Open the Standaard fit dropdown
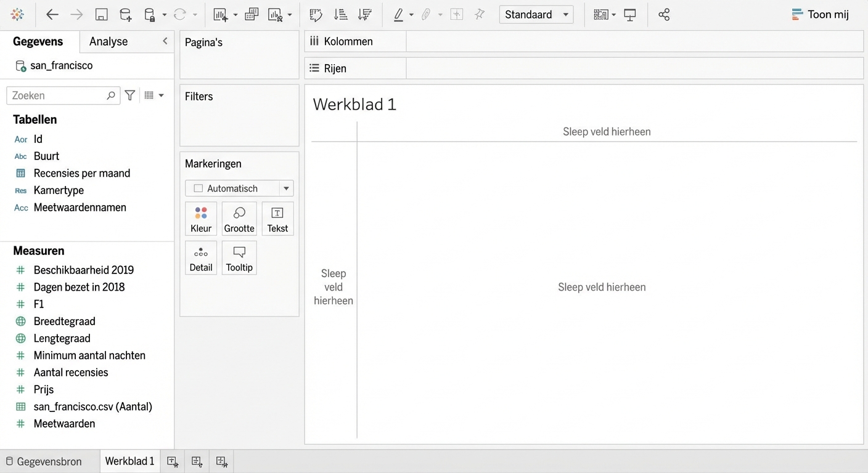 (536, 15)
